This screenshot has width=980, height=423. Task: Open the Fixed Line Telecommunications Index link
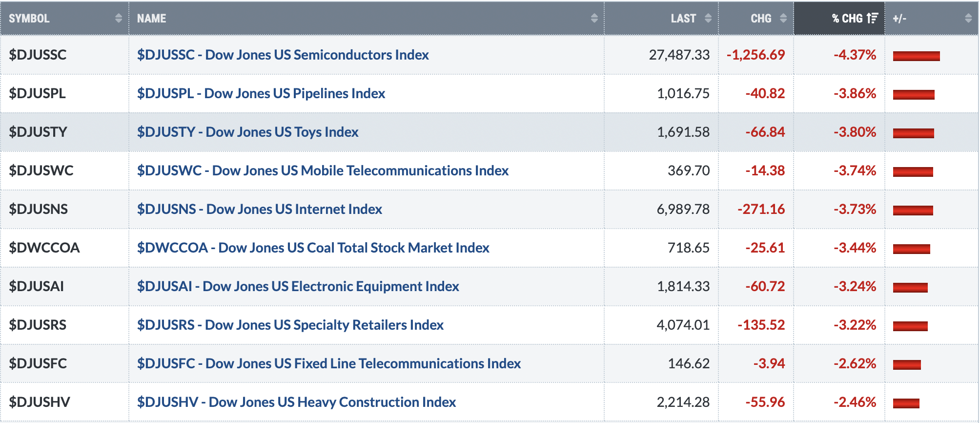tap(329, 363)
